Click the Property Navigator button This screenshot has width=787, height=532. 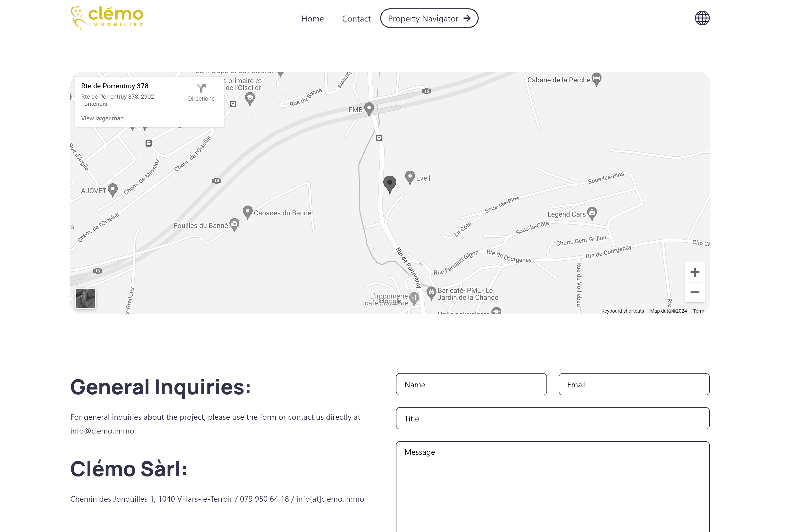pos(429,18)
